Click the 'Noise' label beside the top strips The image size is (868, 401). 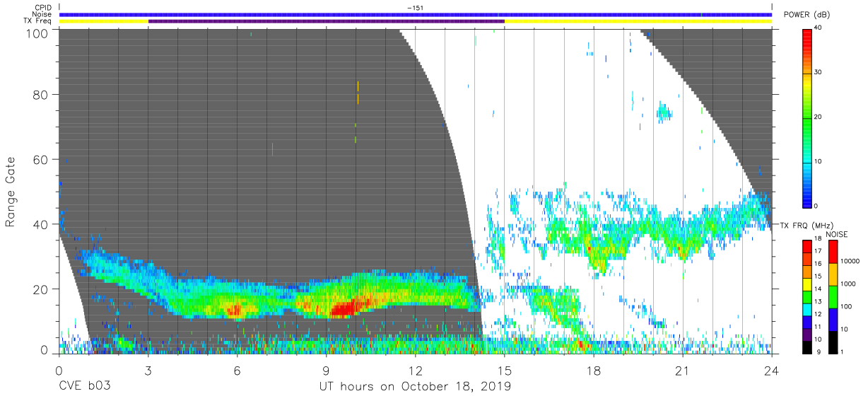[x=43, y=14]
